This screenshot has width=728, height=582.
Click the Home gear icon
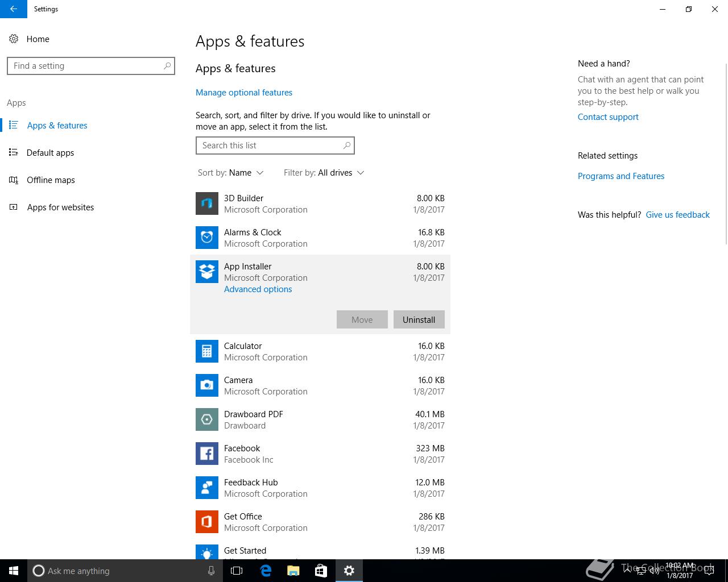(14, 39)
